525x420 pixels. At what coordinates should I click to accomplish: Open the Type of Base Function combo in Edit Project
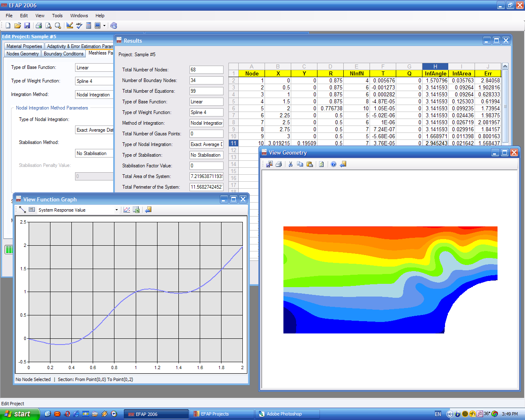point(94,68)
